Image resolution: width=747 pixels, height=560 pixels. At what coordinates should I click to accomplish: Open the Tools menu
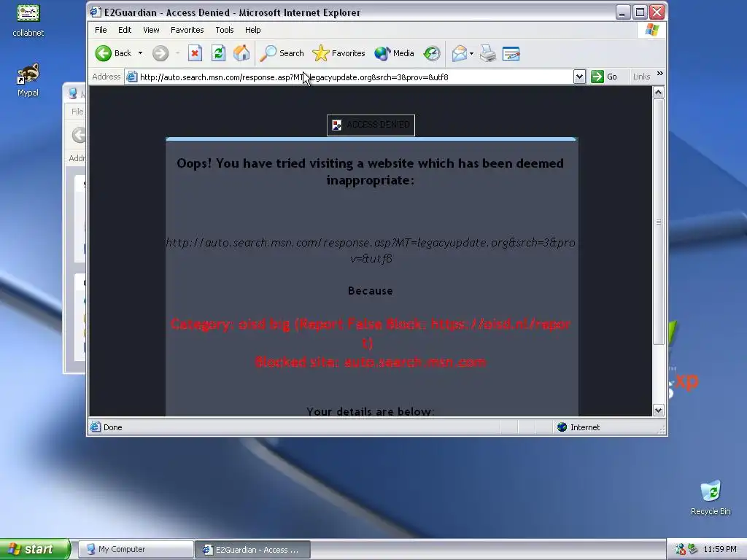pos(225,30)
